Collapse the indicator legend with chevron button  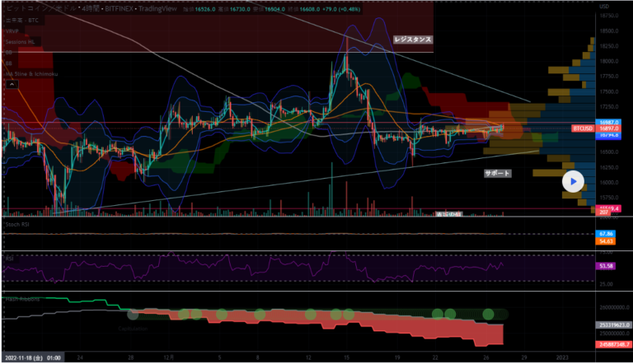pos(10,83)
